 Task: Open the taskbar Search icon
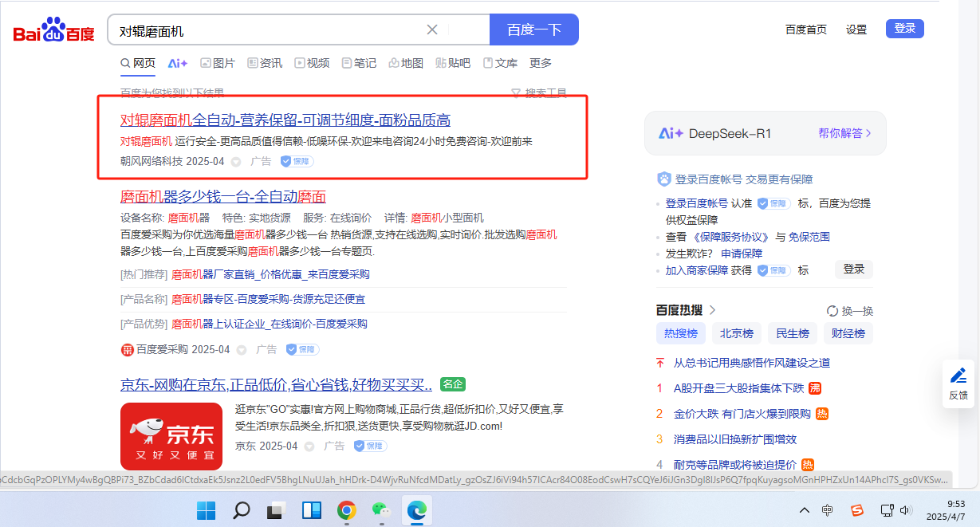[241, 509]
